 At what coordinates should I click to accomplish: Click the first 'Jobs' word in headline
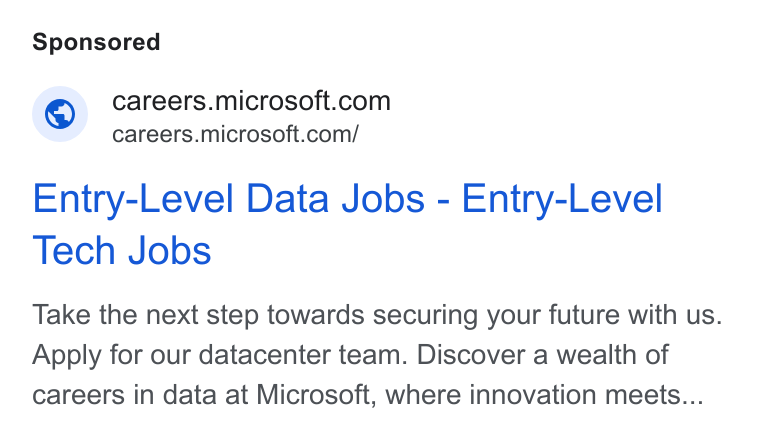(383, 198)
